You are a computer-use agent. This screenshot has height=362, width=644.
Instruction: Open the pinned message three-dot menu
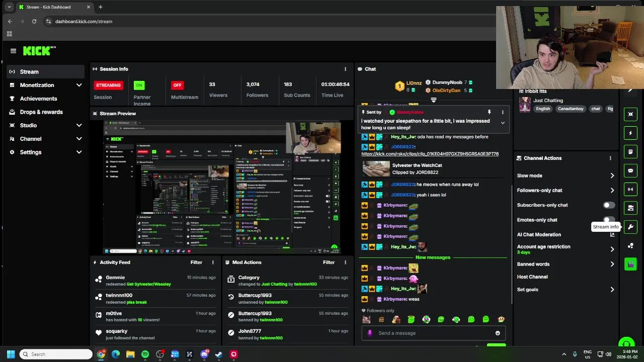[x=502, y=112]
